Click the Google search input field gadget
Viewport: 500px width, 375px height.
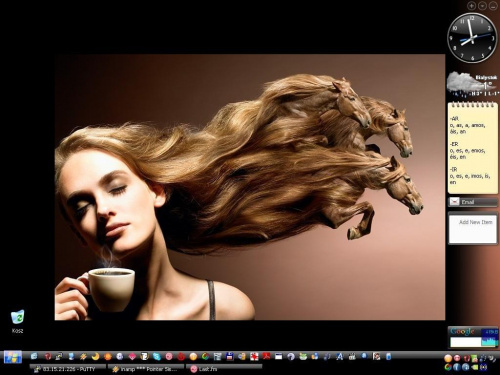(465, 342)
